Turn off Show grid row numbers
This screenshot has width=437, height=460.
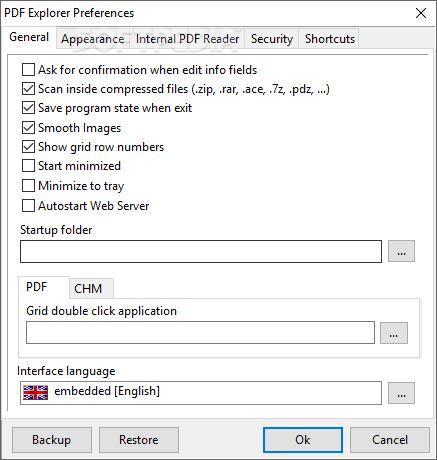pos(28,147)
